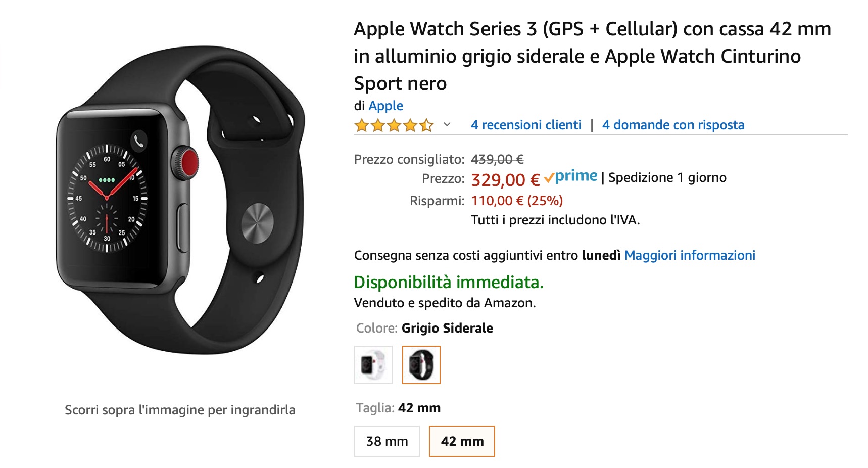Screen dimensions: 868x468
Task: Open the 4 recensioni clienti link
Action: coord(526,125)
